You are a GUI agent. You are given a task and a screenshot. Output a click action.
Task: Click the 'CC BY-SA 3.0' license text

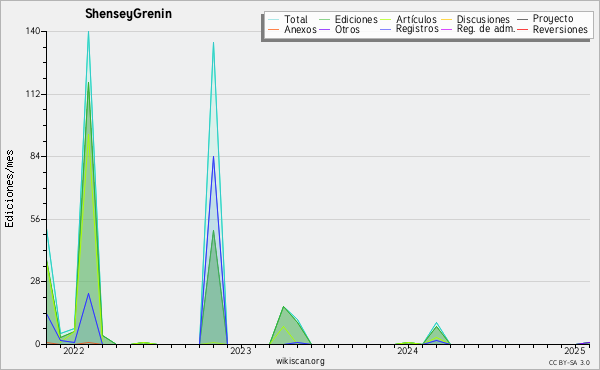pos(569,363)
